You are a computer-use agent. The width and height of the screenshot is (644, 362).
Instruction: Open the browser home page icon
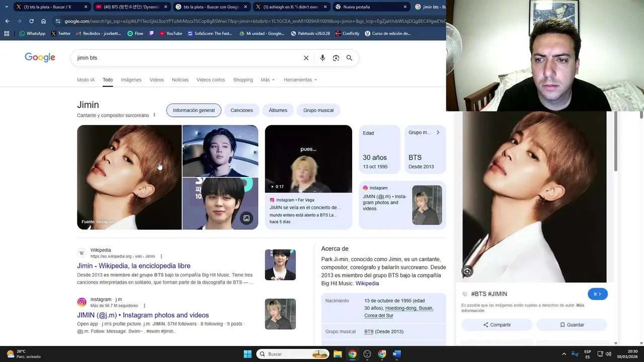point(44,21)
